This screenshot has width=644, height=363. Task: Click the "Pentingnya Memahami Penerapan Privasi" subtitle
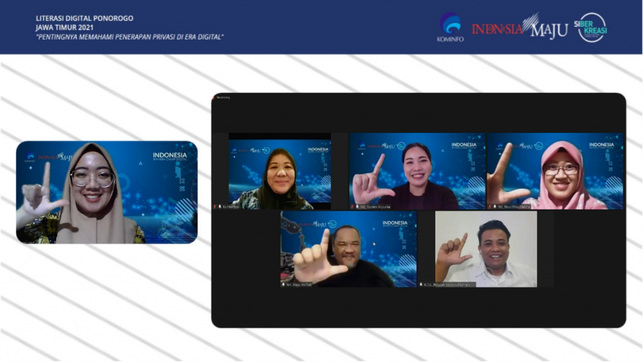[x=130, y=36]
